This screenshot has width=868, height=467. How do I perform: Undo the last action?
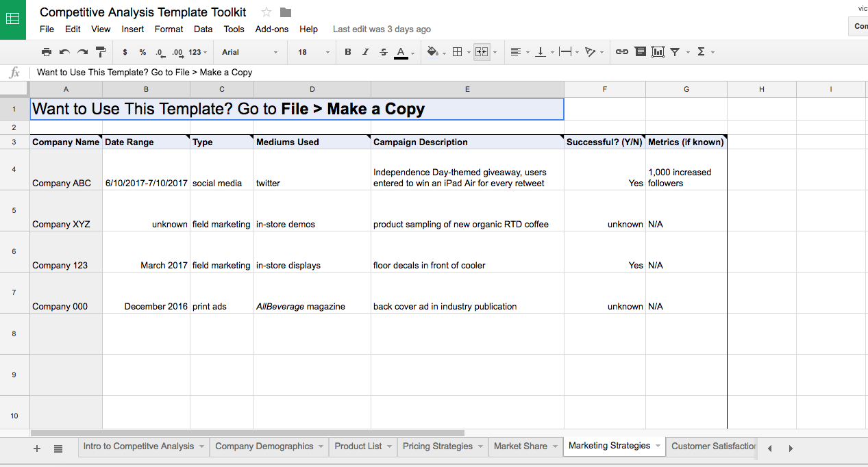point(64,52)
